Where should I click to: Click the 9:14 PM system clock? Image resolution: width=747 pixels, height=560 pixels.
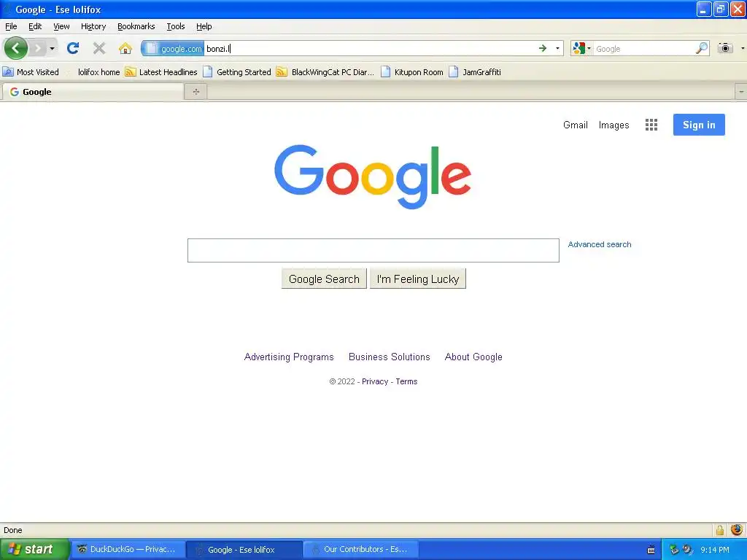coord(715,550)
